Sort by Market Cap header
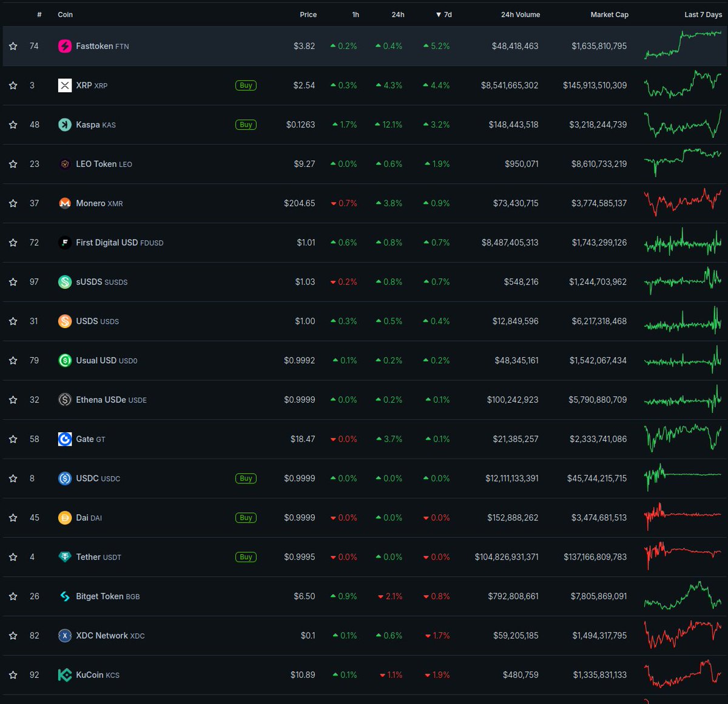Viewport: 728px width, 704px height. point(610,15)
